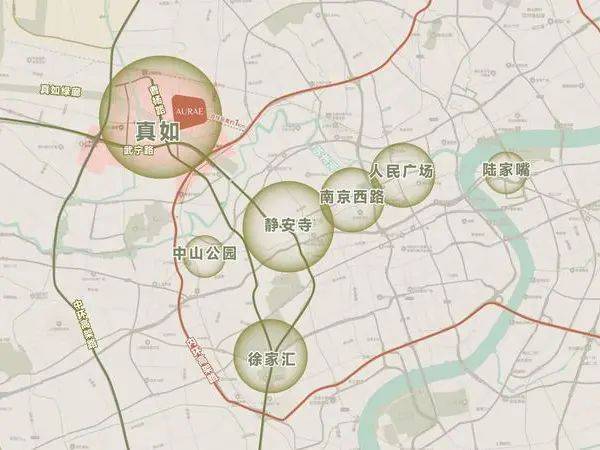The height and width of the screenshot is (450, 600).
Task: Click the 真如绿廊 label
Action: [62, 91]
